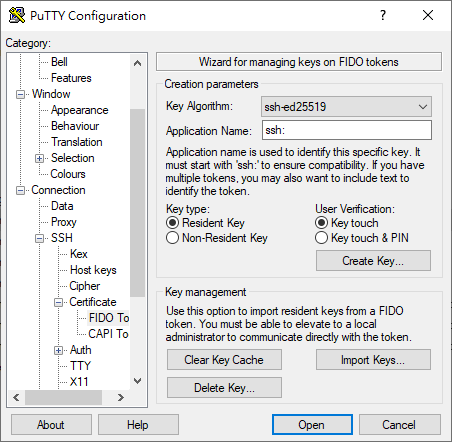Select Host keys category
This screenshot has height=442, width=452.
(93, 270)
